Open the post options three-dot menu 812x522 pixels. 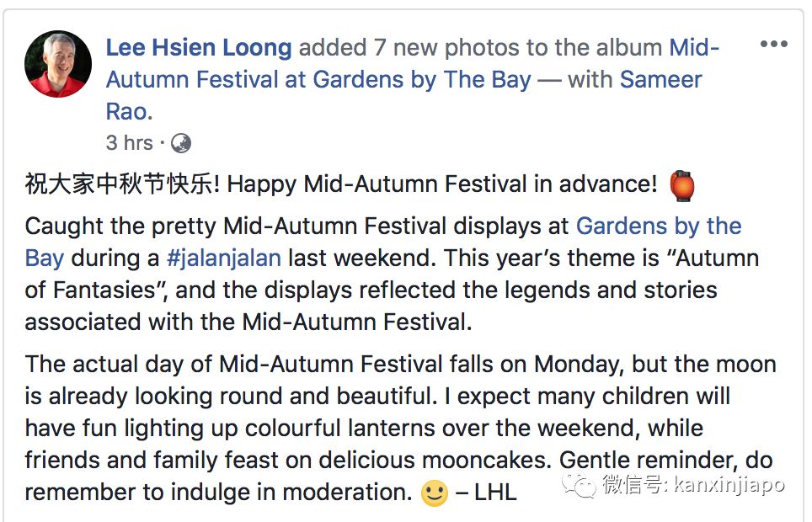[773, 45]
